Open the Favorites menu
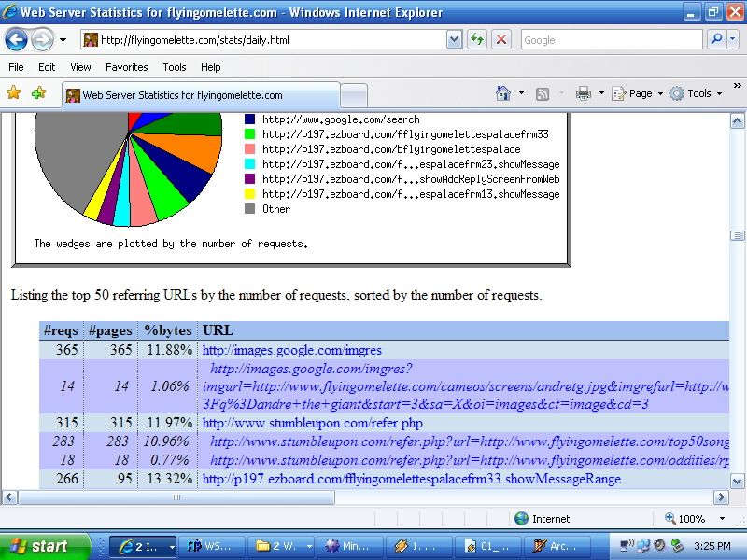 pyautogui.click(x=127, y=67)
